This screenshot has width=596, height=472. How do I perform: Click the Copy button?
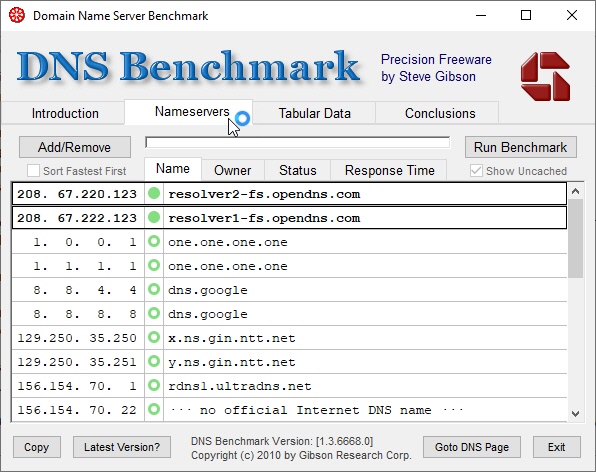(x=36, y=447)
